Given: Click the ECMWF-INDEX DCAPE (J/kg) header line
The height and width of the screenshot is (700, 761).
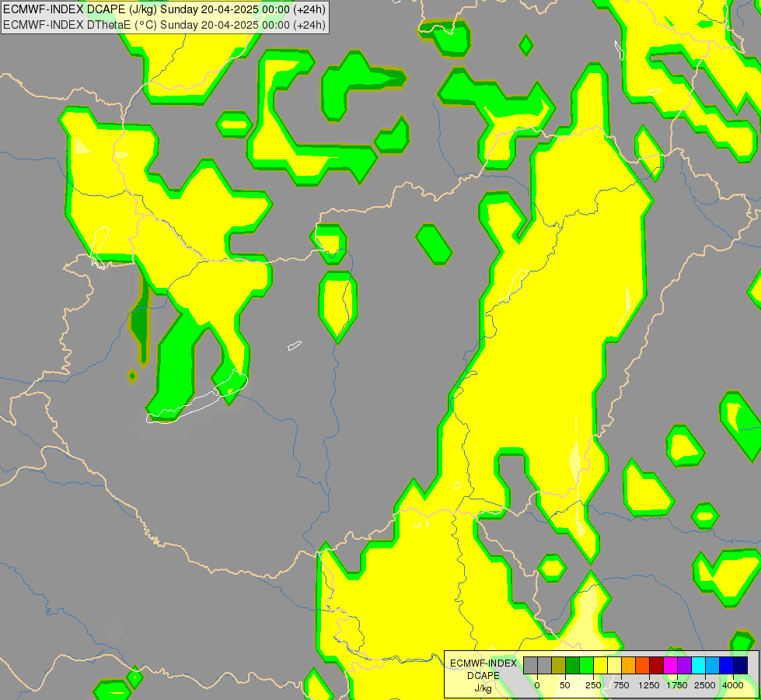Looking at the screenshot, I should point(164,9).
